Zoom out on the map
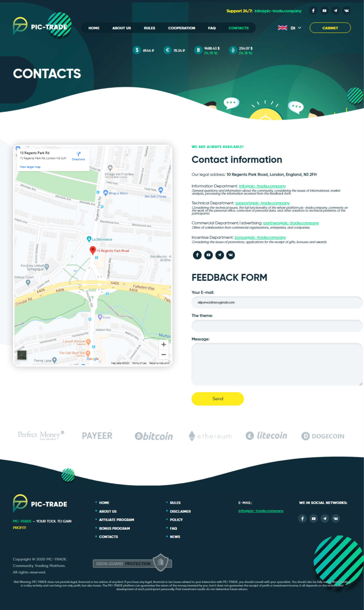 click(x=164, y=355)
